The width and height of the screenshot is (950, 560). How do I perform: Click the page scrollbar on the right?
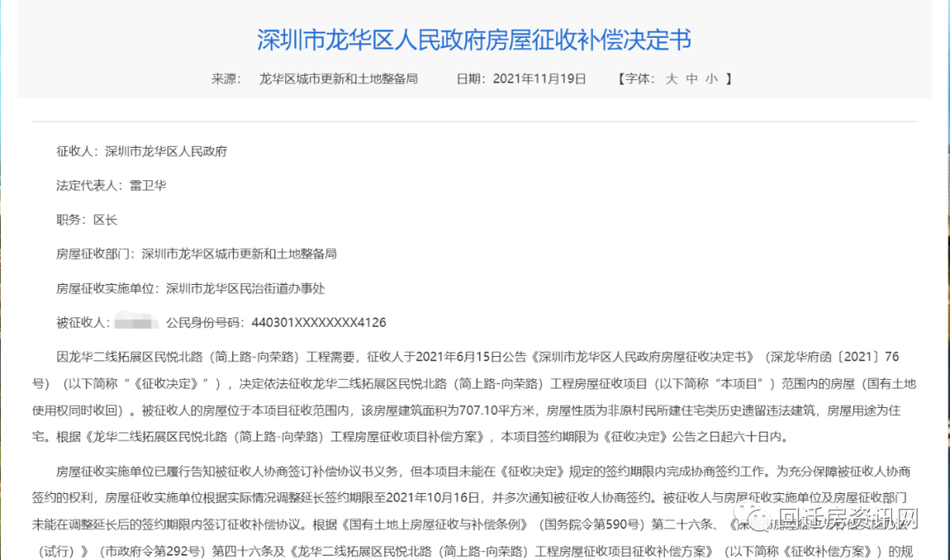click(946, 264)
